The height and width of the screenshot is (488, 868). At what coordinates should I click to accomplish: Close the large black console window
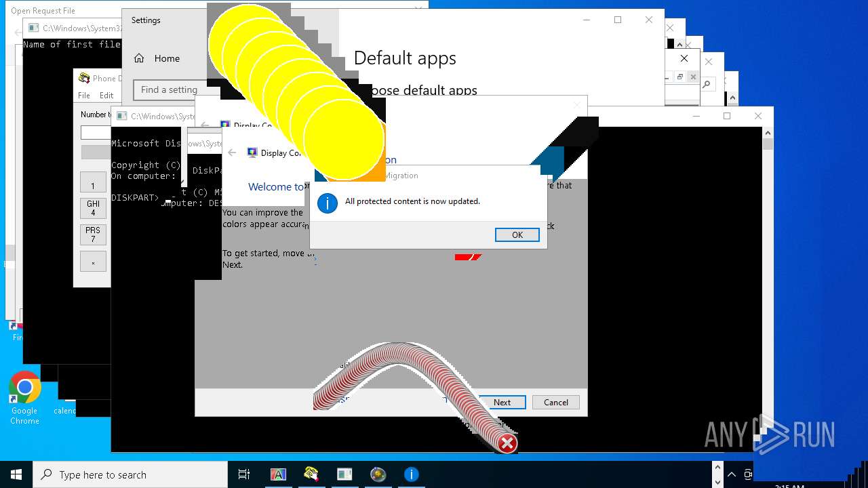click(758, 116)
